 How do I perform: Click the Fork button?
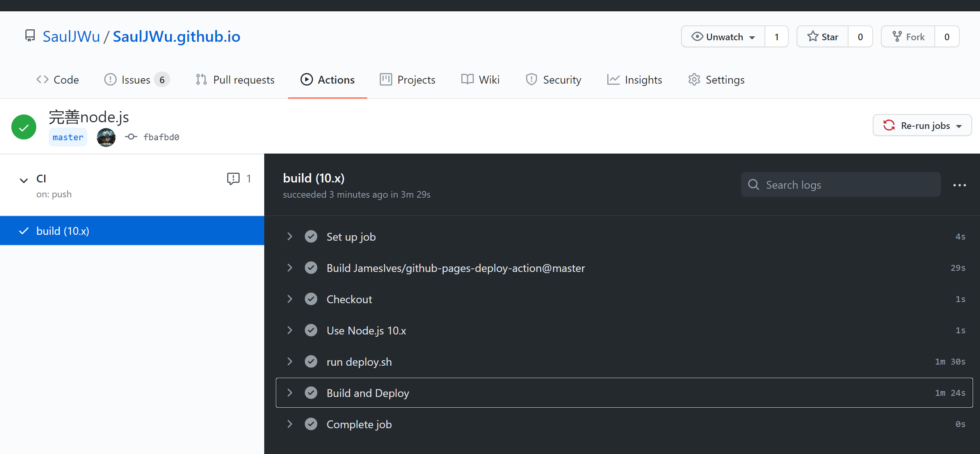[908, 37]
